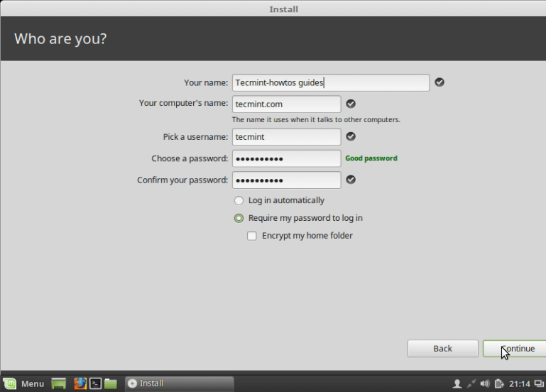Focus the Pick a username field

click(287, 137)
